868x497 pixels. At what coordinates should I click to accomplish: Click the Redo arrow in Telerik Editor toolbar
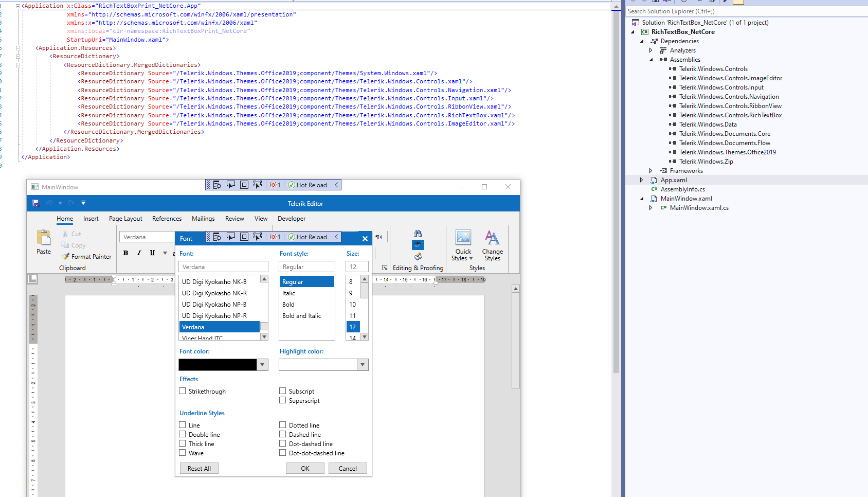click(x=71, y=203)
